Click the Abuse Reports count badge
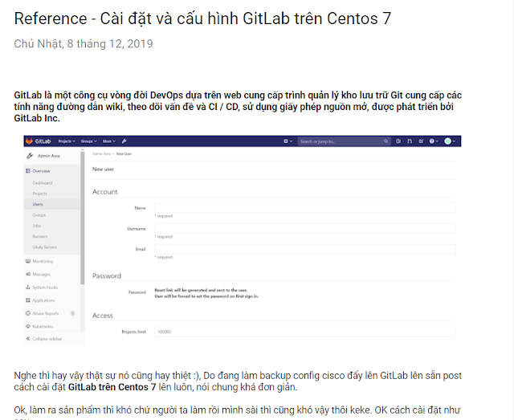Image resolution: width=514 pixels, height=420 pixels. tap(73, 313)
